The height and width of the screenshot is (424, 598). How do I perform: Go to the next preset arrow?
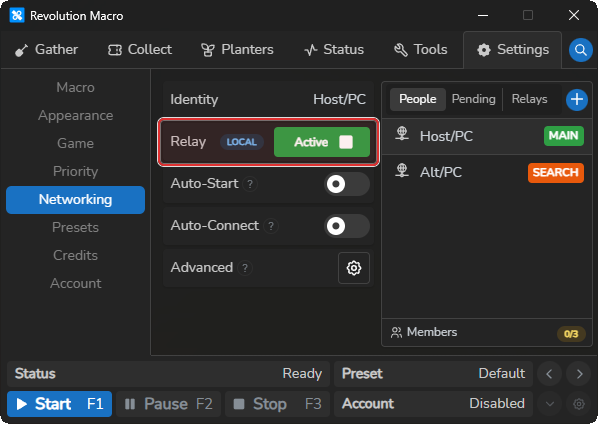tap(579, 374)
